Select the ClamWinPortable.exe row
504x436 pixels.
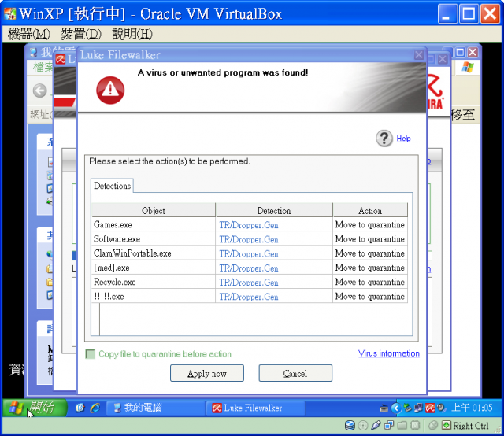[x=250, y=253]
